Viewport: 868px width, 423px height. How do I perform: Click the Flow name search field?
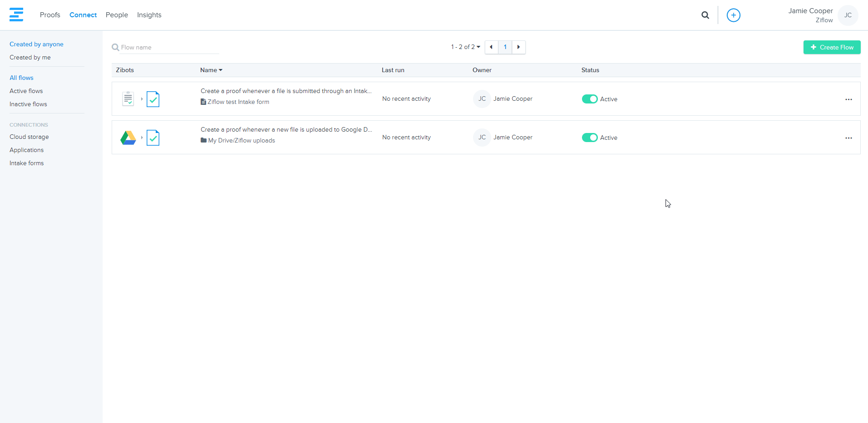pyautogui.click(x=168, y=47)
